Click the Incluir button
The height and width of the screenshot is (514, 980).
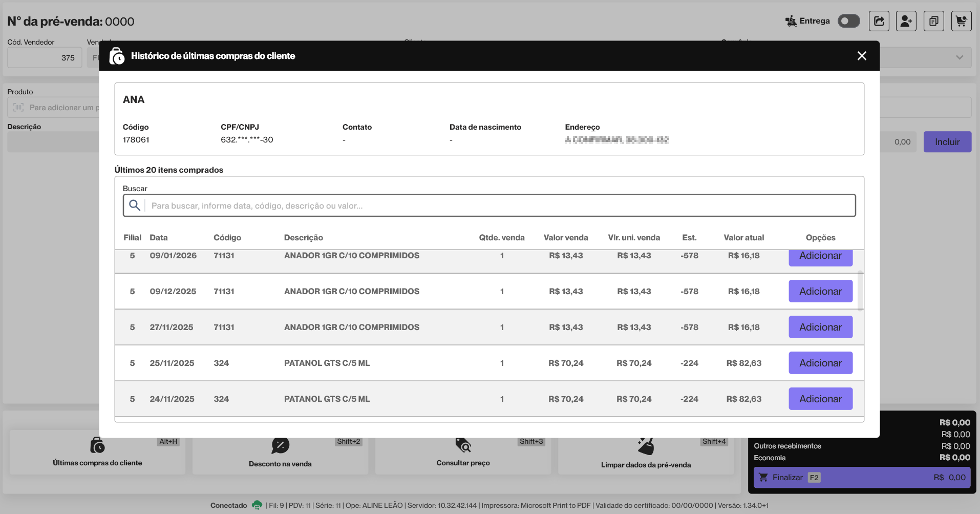(947, 142)
